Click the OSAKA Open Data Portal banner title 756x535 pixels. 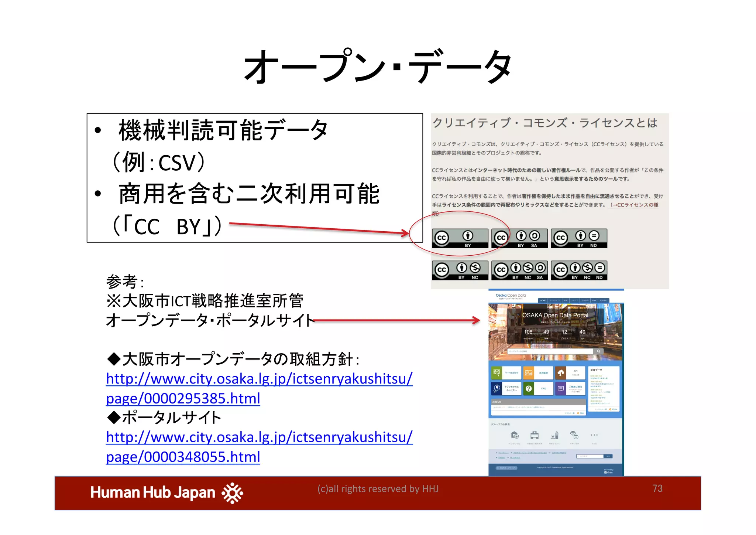(555, 315)
